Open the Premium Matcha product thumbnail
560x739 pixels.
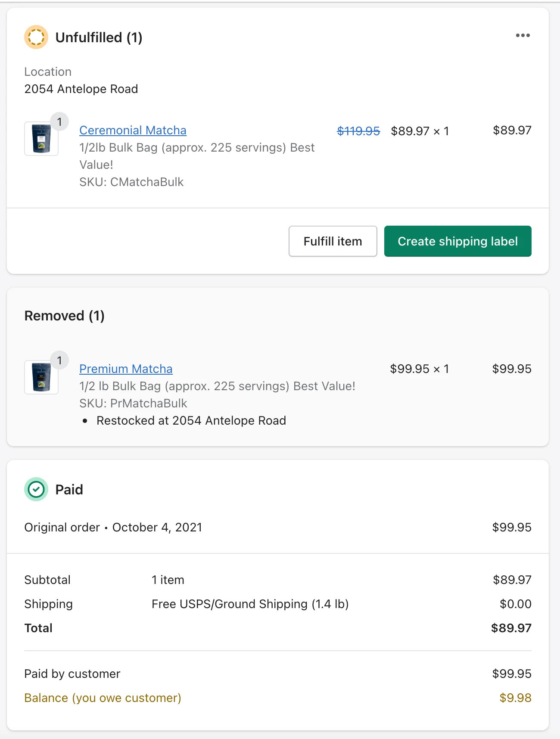pos(41,377)
